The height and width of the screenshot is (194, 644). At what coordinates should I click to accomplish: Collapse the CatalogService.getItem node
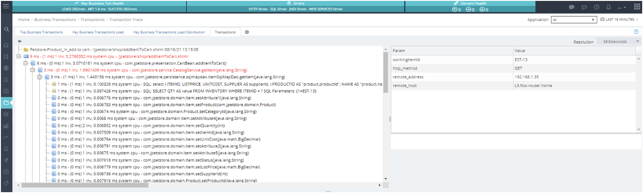[33, 70]
